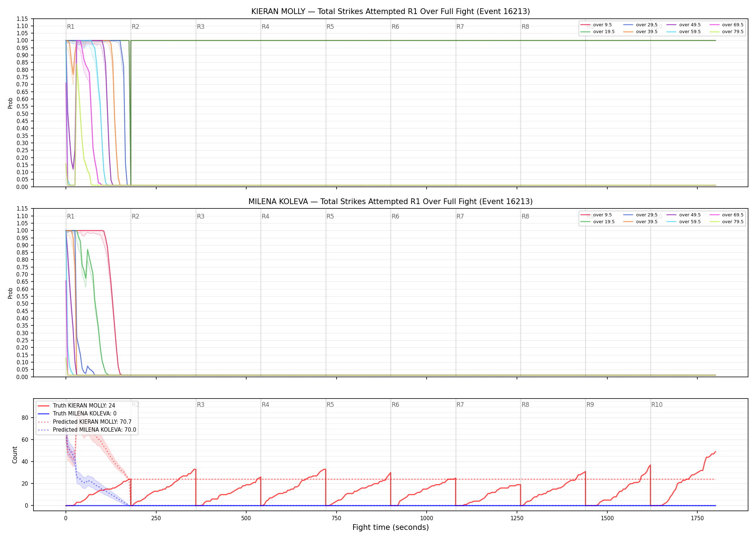Click the 'Fight time (seconds)' axis label

pyautogui.click(x=391, y=527)
